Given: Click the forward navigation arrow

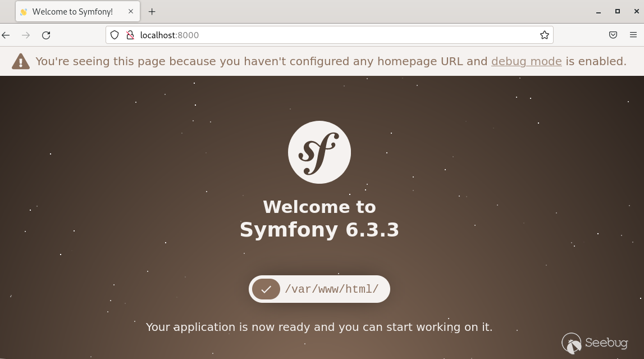Looking at the screenshot, I should pyautogui.click(x=26, y=35).
